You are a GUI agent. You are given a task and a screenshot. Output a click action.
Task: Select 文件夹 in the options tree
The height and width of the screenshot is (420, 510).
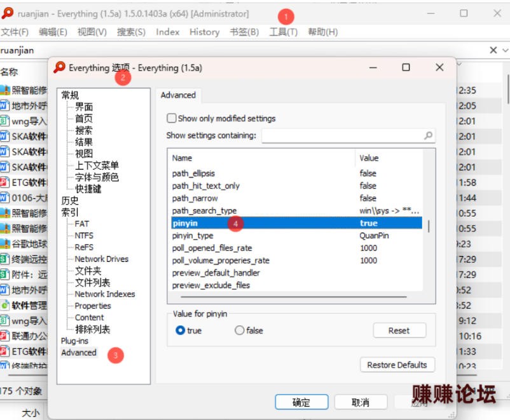88,271
